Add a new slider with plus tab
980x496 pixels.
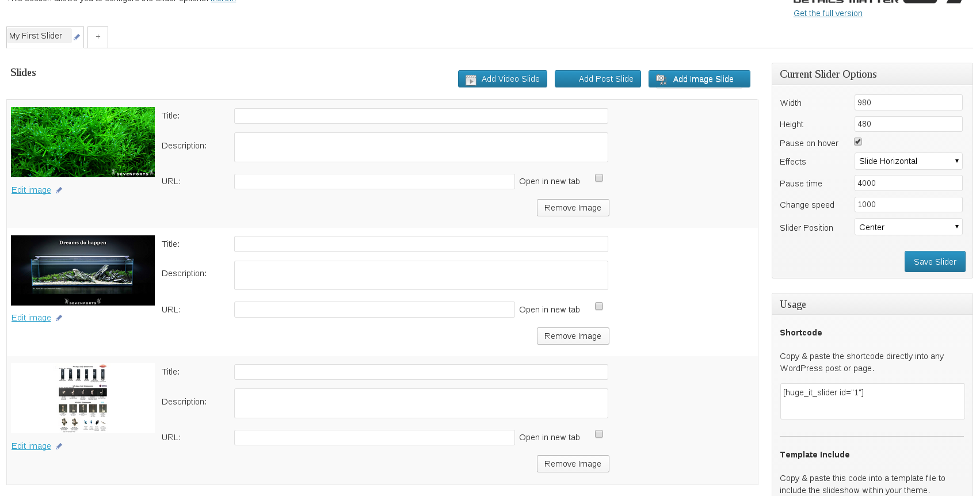98,37
